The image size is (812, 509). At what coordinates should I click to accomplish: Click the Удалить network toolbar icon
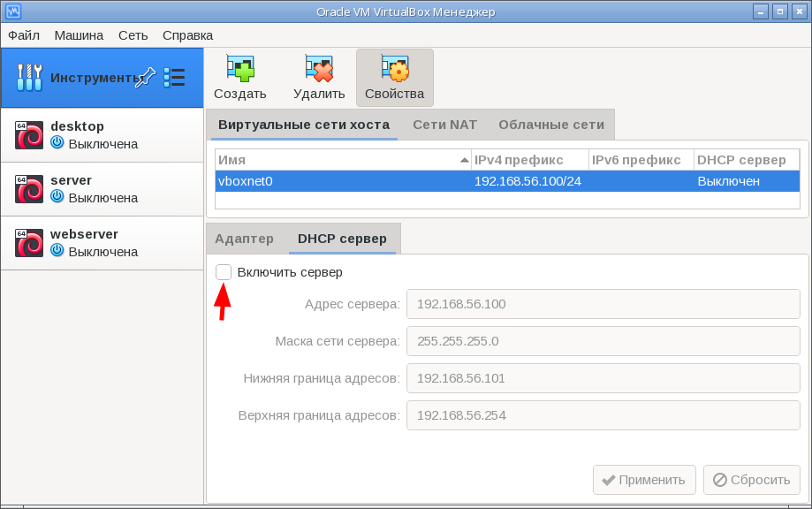click(319, 68)
